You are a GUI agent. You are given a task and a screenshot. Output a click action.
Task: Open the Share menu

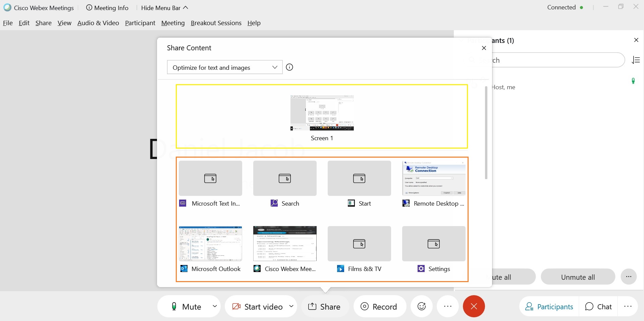click(x=44, y=23)
